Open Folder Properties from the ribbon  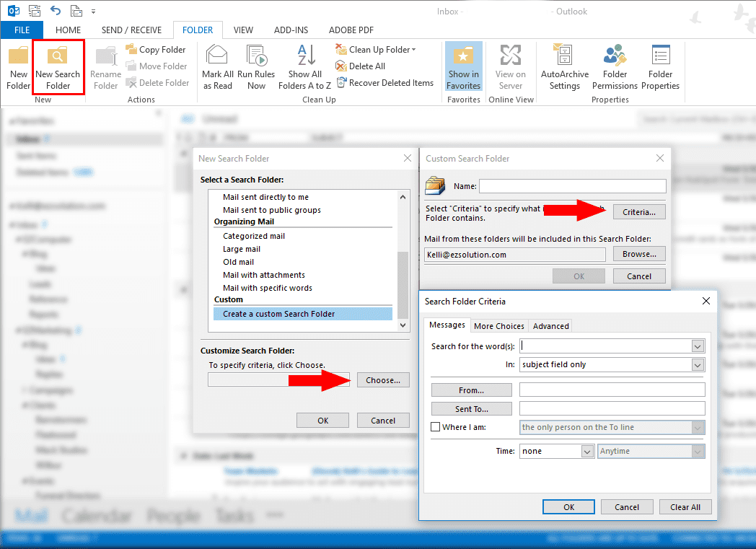click(660, 66)
